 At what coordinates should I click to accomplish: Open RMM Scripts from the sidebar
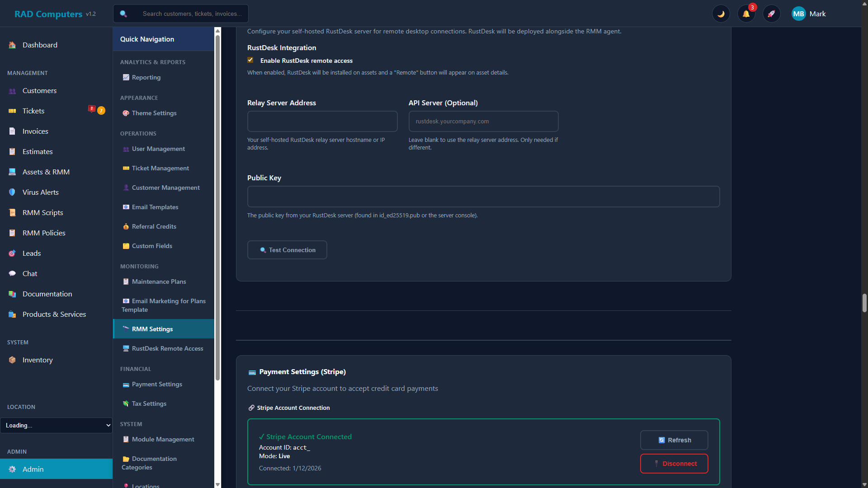click(x=42, y=212)
